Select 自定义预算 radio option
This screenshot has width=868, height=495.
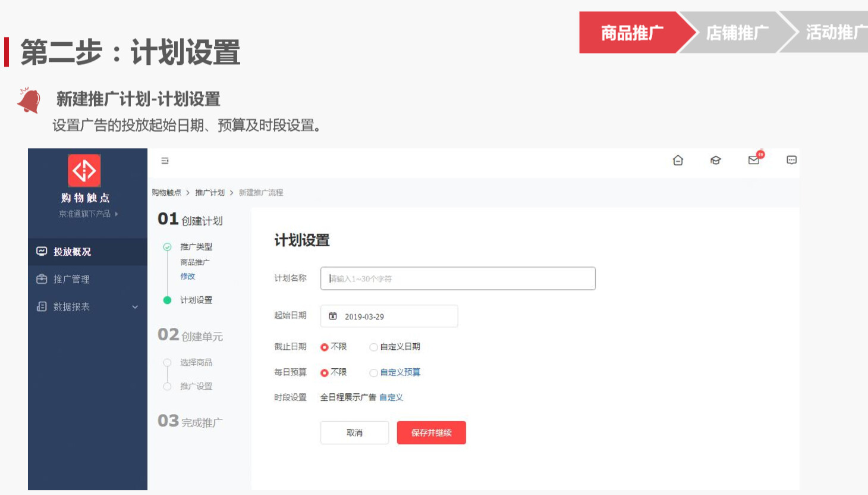click(373, 373)
